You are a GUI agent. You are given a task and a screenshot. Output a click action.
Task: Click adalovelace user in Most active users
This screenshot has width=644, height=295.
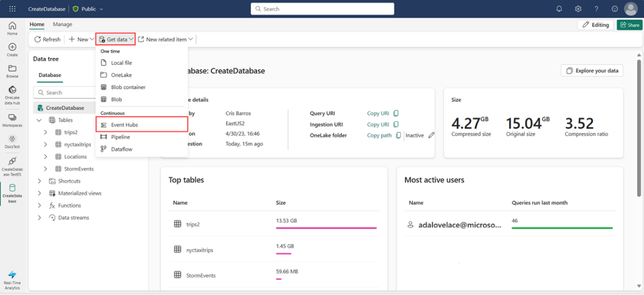tap(461, 224)
